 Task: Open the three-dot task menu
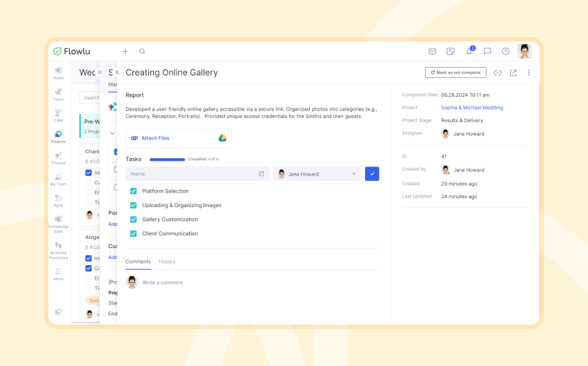[529, 73]
